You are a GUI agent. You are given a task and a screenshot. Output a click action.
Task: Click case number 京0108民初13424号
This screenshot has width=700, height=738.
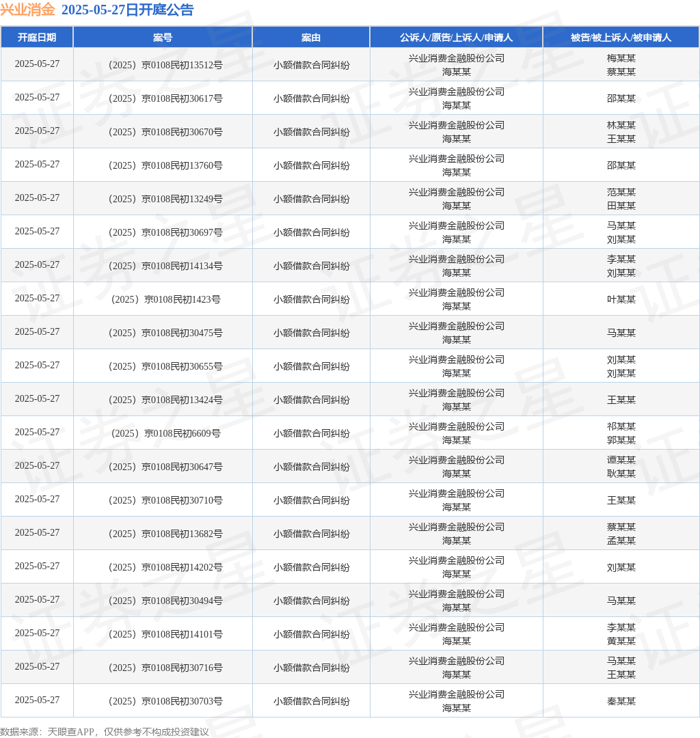click(182, 399)
